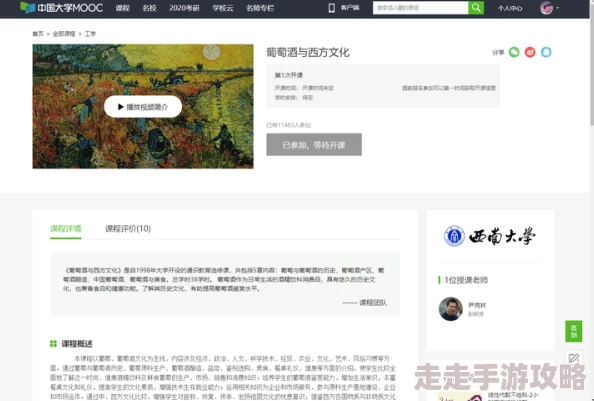Click the mobile client phone icon
The width and height of the screenshot is (594, 401).
pos(331,8)
